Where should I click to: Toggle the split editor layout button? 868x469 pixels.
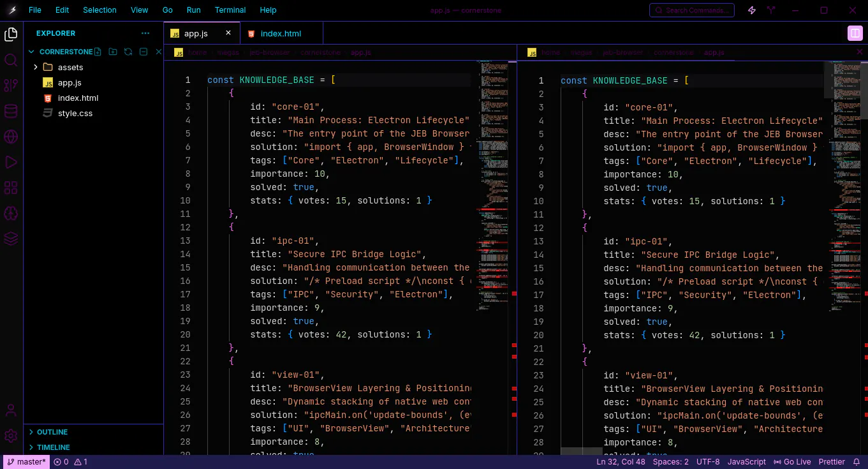[855, 33]
